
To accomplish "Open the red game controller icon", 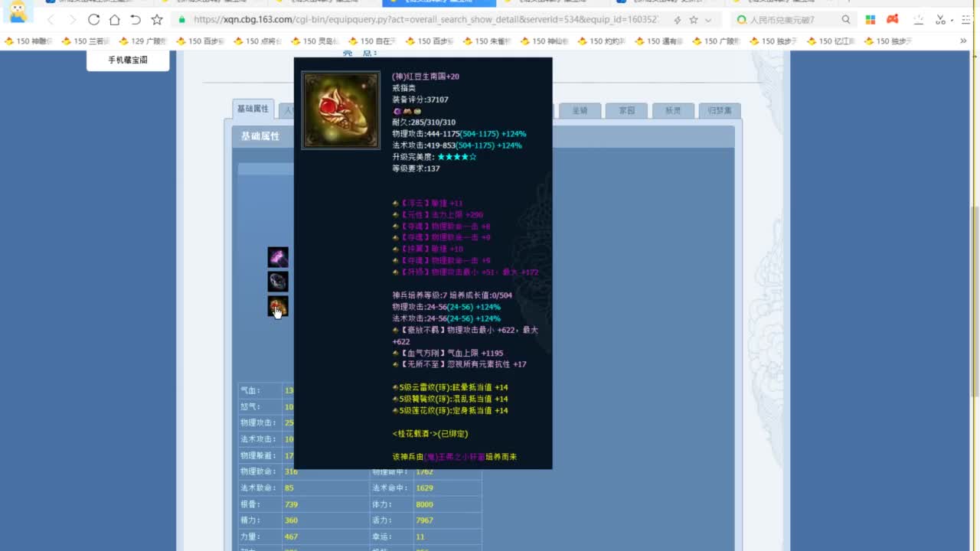I will click(x=893, y=20).
